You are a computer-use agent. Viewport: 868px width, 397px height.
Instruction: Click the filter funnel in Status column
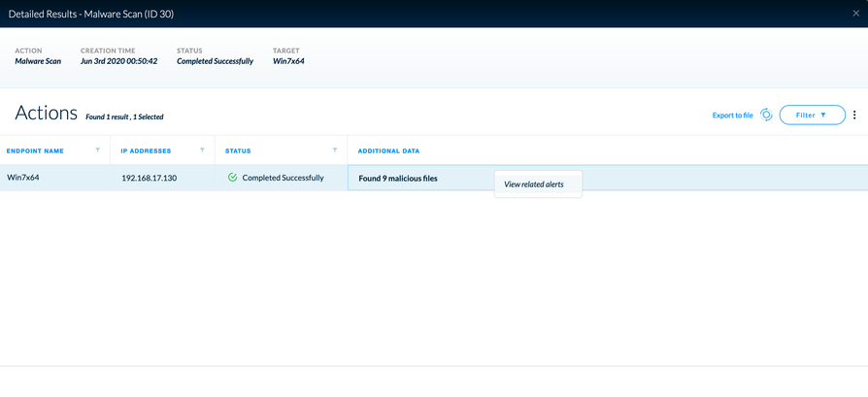(335, 150)
